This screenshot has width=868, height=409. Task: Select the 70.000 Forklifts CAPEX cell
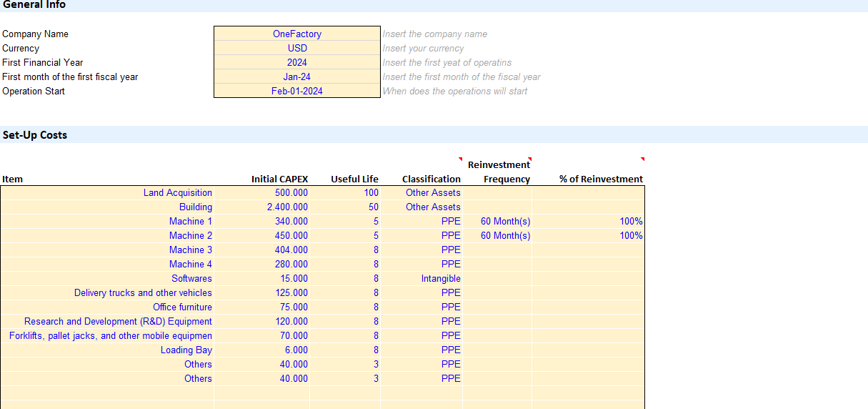point(262,335)
